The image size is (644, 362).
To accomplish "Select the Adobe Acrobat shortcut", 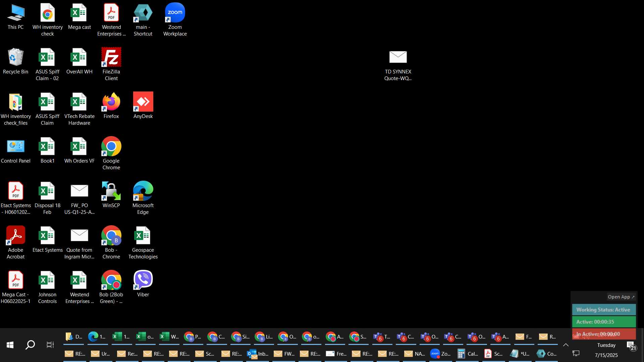I will [16, 243].
